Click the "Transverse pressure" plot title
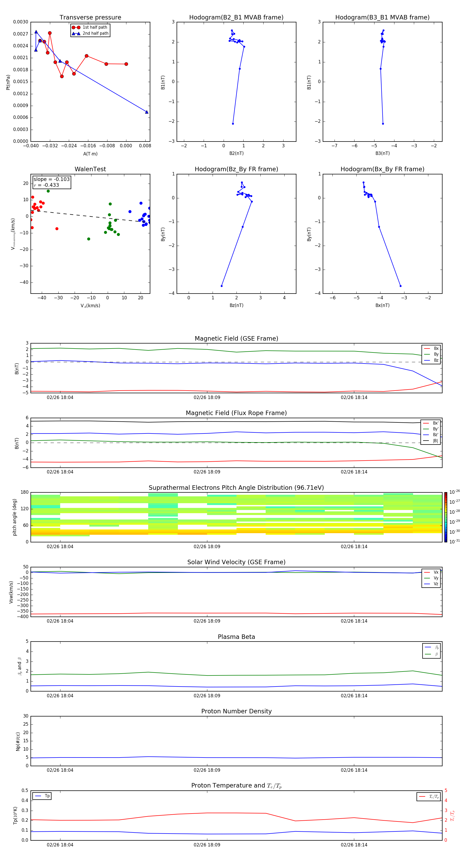The image size is (473, 868). click(90, 18)
